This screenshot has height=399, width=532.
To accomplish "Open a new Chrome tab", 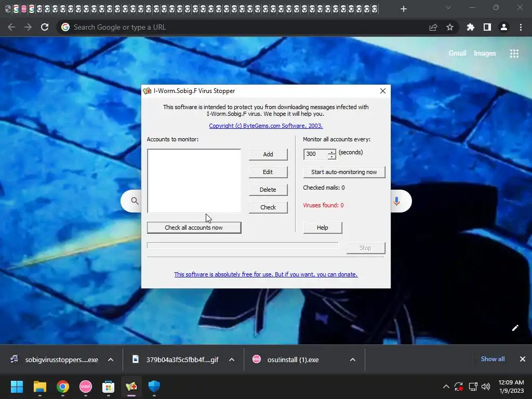I will coord(403,9).
